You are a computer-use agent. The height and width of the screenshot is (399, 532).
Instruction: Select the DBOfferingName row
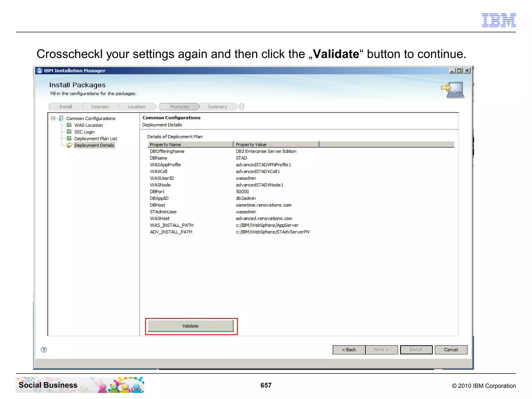pyautogui.click(x=301, y=151)
